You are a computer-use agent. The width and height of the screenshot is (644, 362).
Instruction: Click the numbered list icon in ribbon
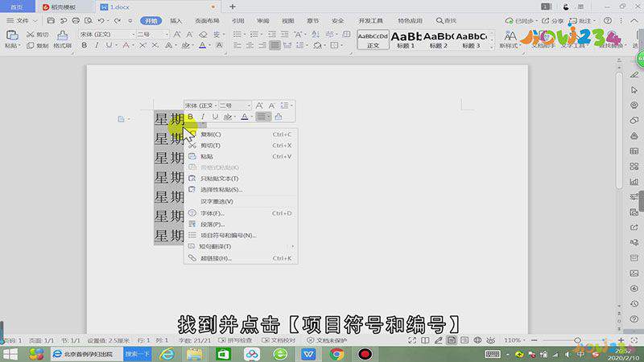(254, 35)
